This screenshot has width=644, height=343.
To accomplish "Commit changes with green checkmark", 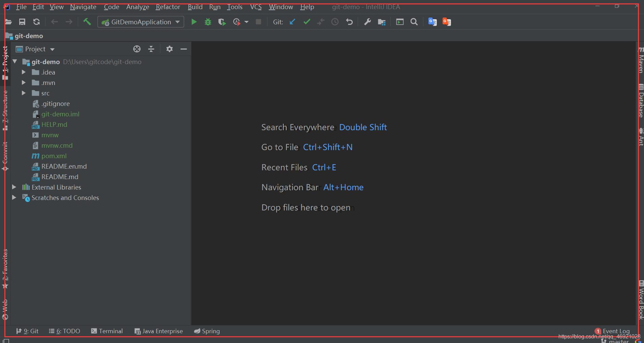I will click(307, 22).
